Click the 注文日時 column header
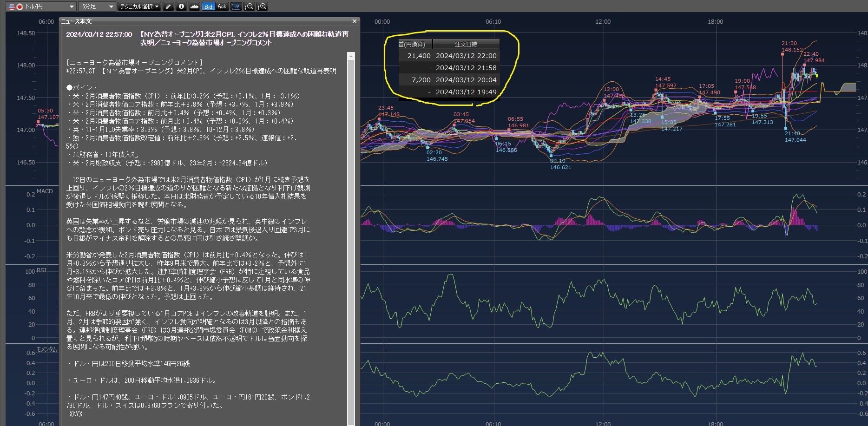Image resolution: width=868 pixels, height=426 pixels. [466, 44]
